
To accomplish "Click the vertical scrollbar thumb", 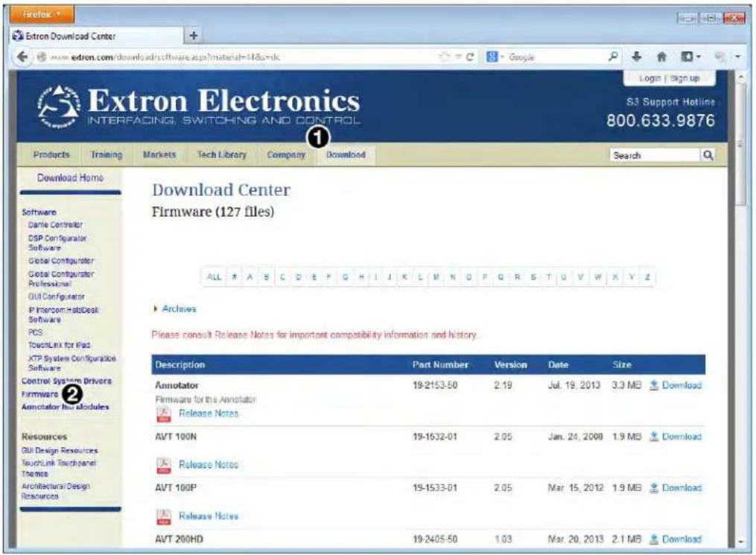I will tap(740, 145).
